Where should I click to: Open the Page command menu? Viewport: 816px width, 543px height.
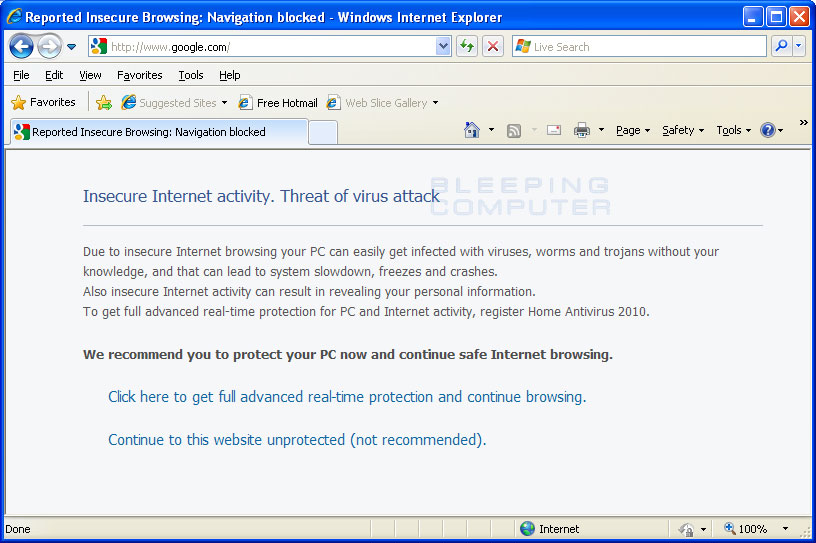[633, 130]
